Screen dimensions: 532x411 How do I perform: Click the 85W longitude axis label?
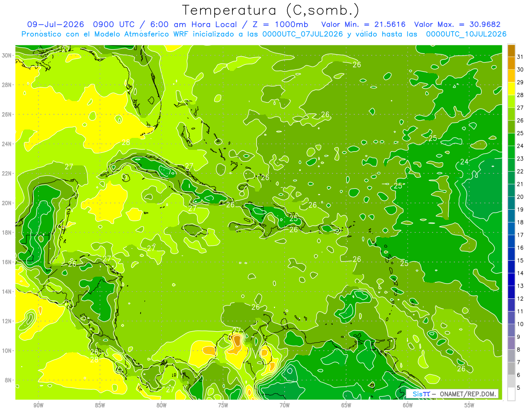100,405
